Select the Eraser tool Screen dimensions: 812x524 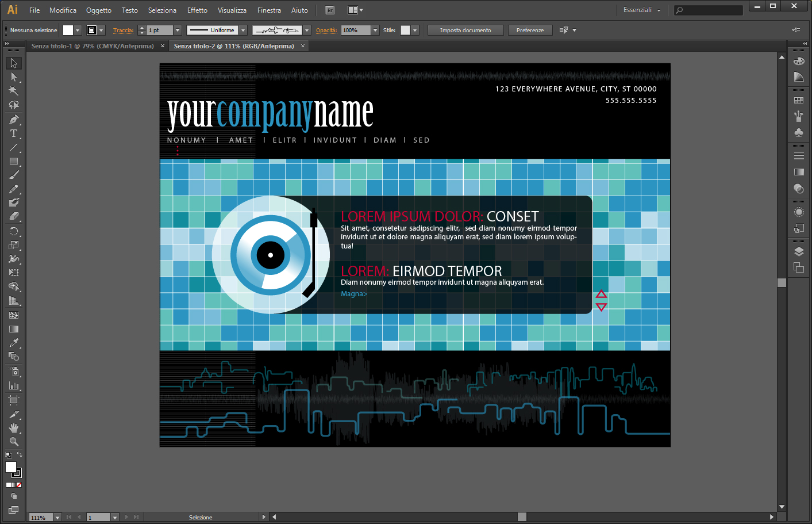14,217
